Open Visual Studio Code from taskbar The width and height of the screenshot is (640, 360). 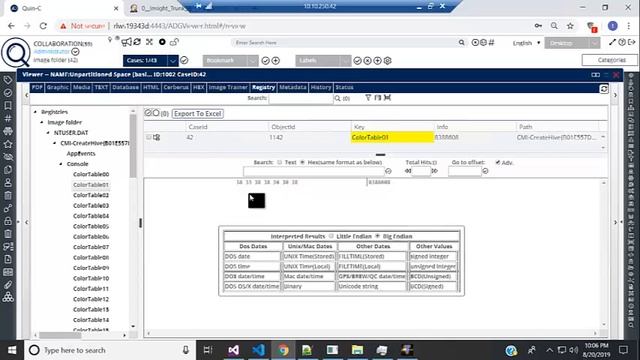[258, 350]
